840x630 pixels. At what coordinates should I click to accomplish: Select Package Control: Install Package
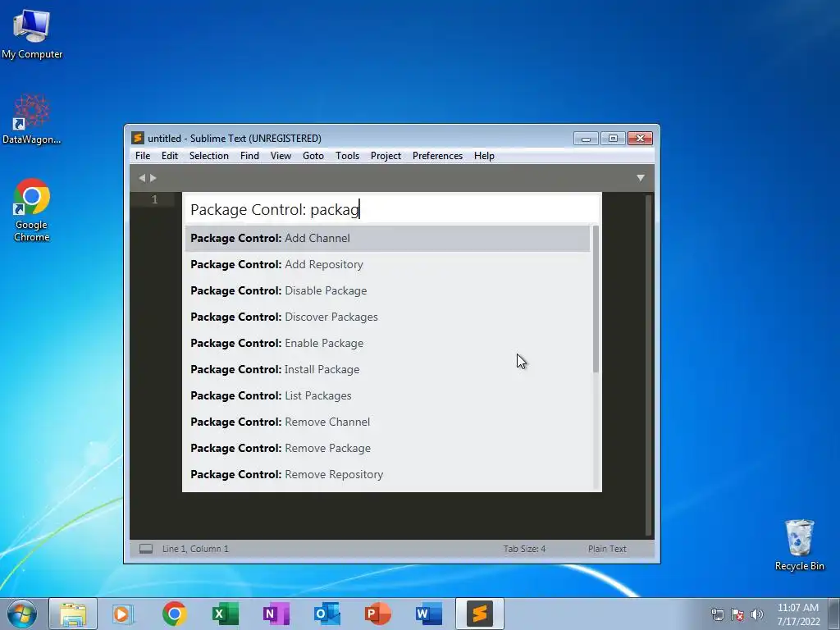[387, 370]
